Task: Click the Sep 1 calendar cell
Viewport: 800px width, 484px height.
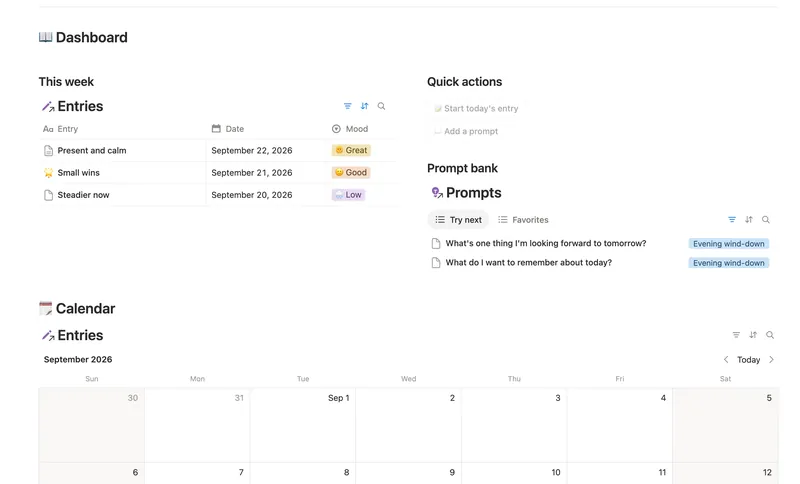Action: (303, 425)
